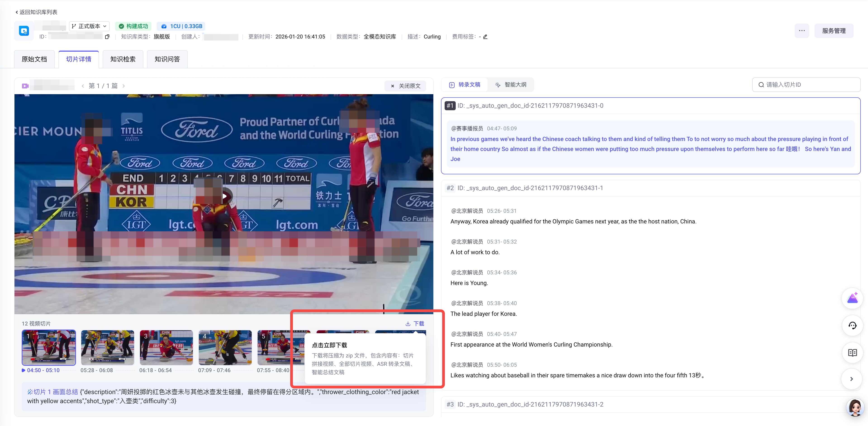Viewport: 868px width, 426px height.
Task: Expand the 正式版本 version dropdown
Action: click(x=89, y=26)
